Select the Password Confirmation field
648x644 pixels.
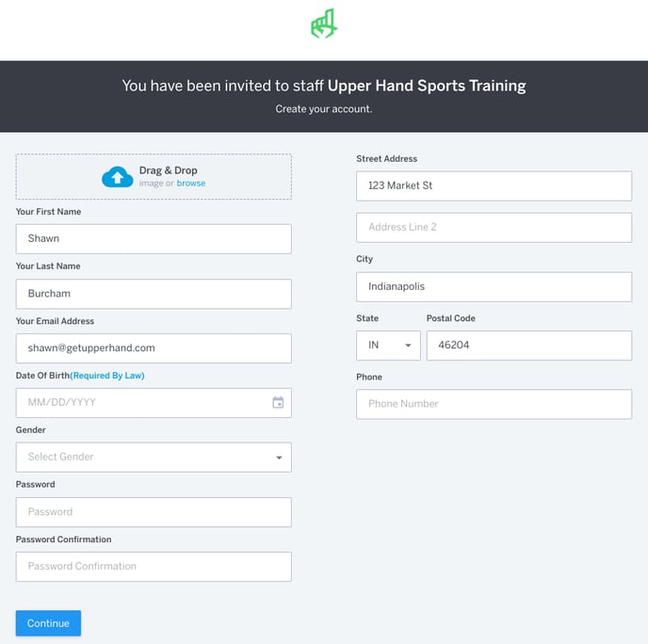pos(154,567)
